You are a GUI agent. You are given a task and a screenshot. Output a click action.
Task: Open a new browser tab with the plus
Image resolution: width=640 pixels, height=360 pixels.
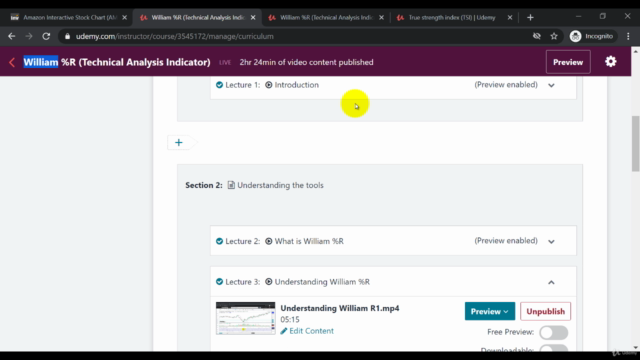point(530,18)
